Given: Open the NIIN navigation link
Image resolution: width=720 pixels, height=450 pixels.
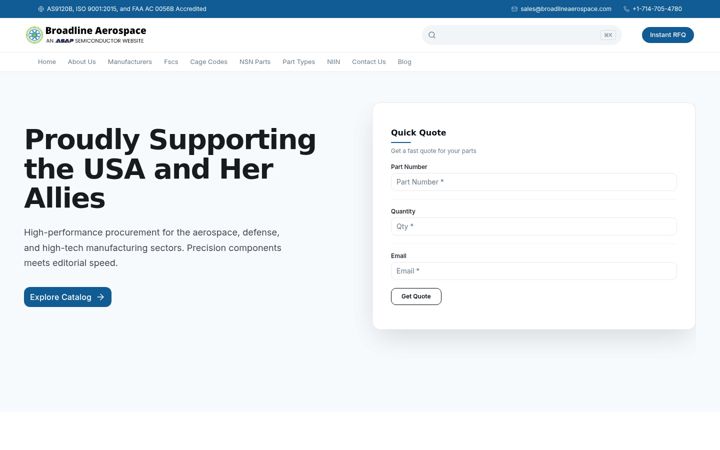Looking at the screenshot, I should click(333, 62).
